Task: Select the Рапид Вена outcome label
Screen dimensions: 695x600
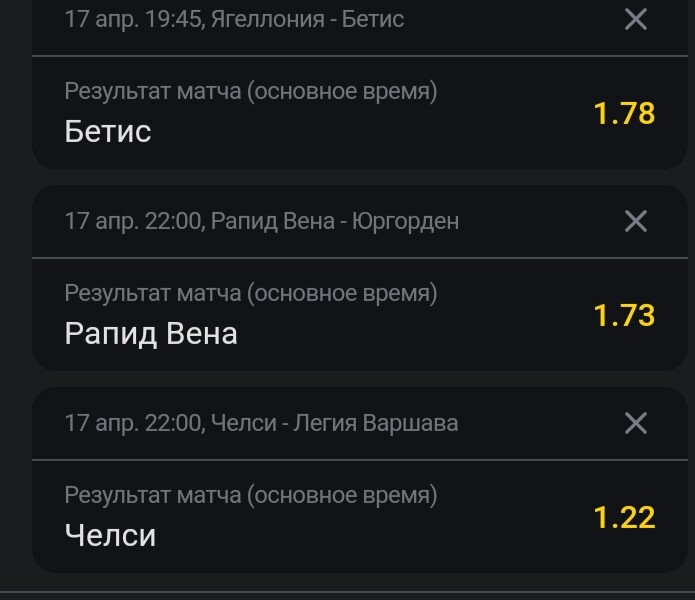Action: tap(151, 333)
